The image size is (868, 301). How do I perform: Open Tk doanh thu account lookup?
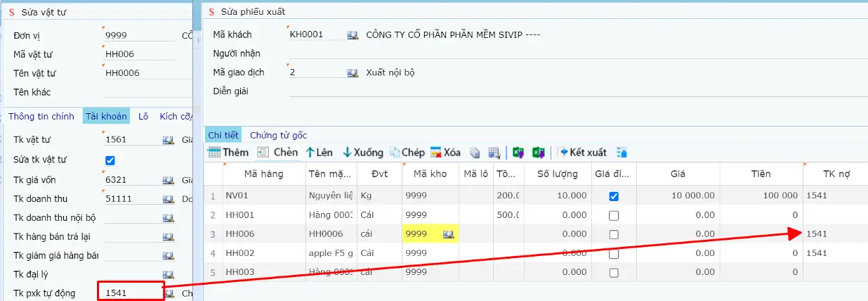point(168,200)
